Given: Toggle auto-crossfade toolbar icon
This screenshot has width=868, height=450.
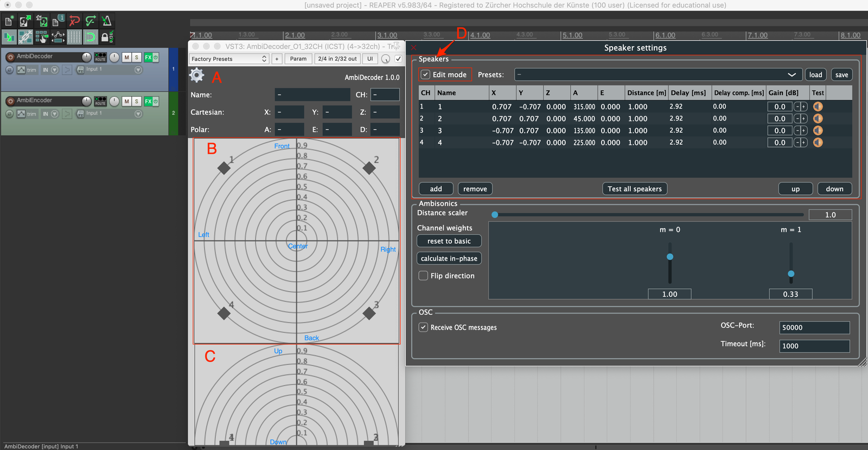Looking at the screenshot, I should (9, 37).
